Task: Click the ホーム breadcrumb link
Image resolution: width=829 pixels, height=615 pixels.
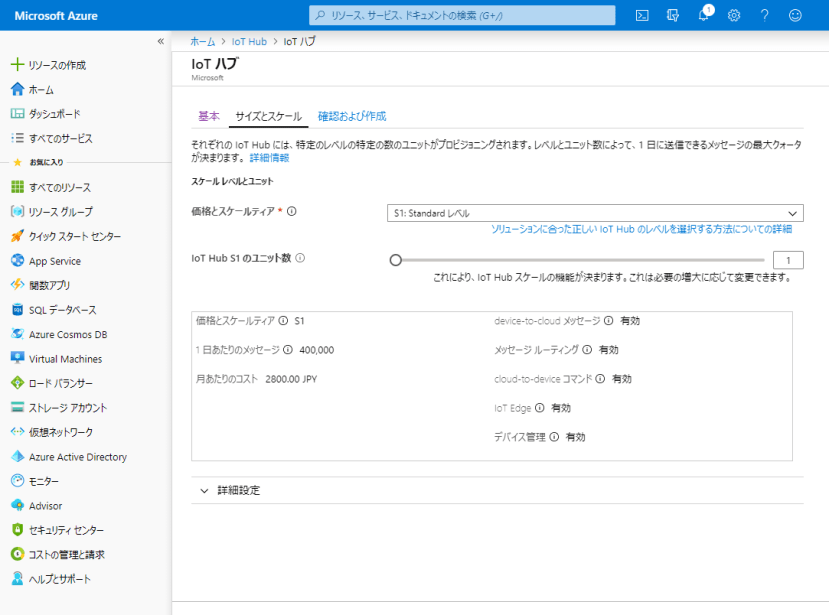Action: click(202, 41)
